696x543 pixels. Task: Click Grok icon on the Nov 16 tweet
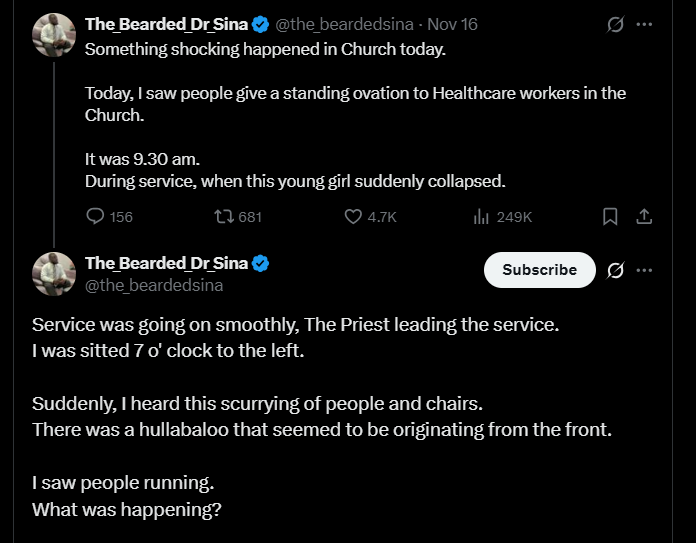pos(616,25)
